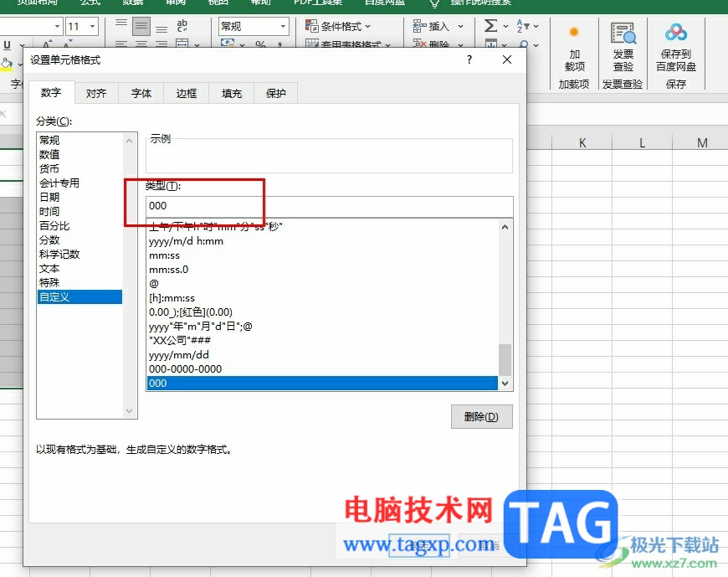This screenshot has width=728, height=577.
Task: Move format list scrollbar down with arrow
Action: click(x=505, y=384)
